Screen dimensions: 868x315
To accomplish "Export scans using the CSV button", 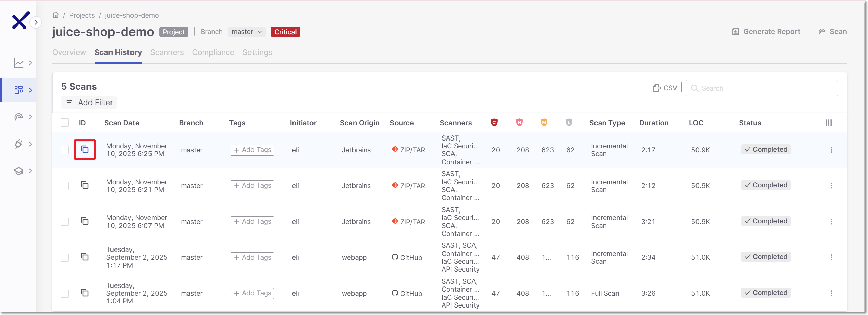I will point(665,88).
